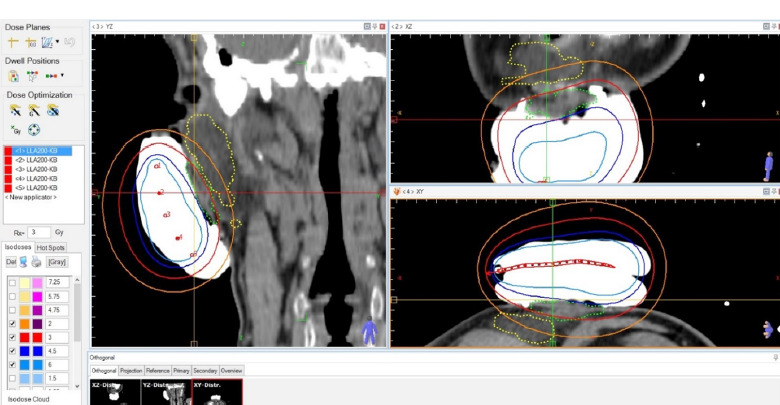Click the circular arrows icon in Dose Optimization
Image resolution: width=780 pixels, height=405 pixels.
point(34,129)
